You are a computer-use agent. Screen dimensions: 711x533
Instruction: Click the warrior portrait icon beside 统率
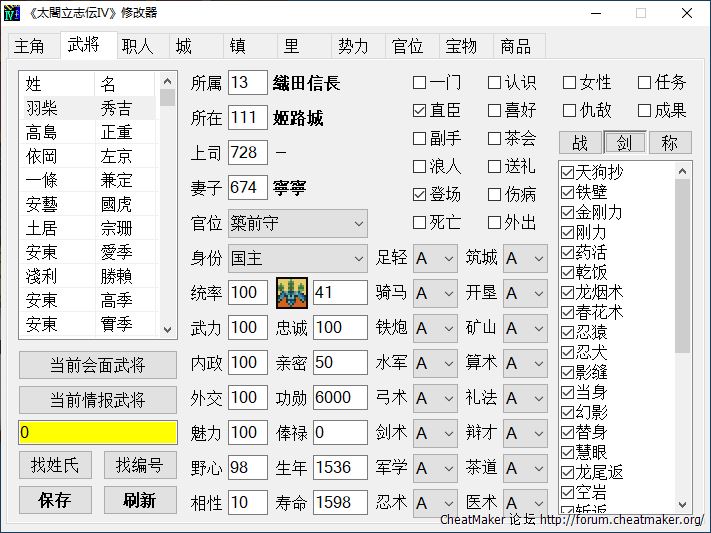pyautogui.click(x=292, y=292)
